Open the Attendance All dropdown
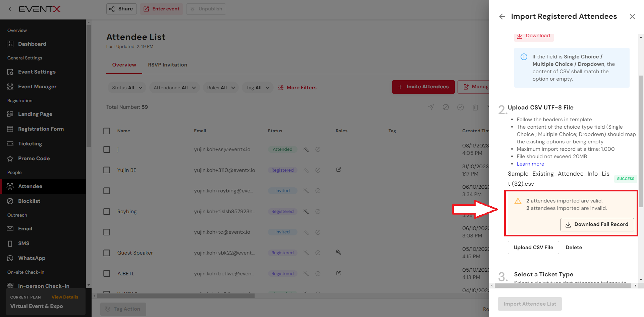Image resolution: width=644 pixels, height=317 pixels. click(x=174, y=88)
